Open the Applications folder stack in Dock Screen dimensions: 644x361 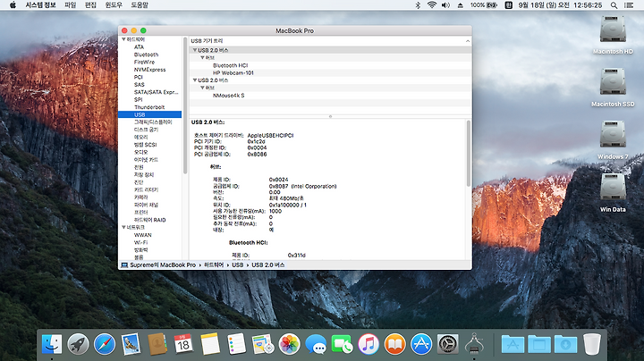(513, 344)
